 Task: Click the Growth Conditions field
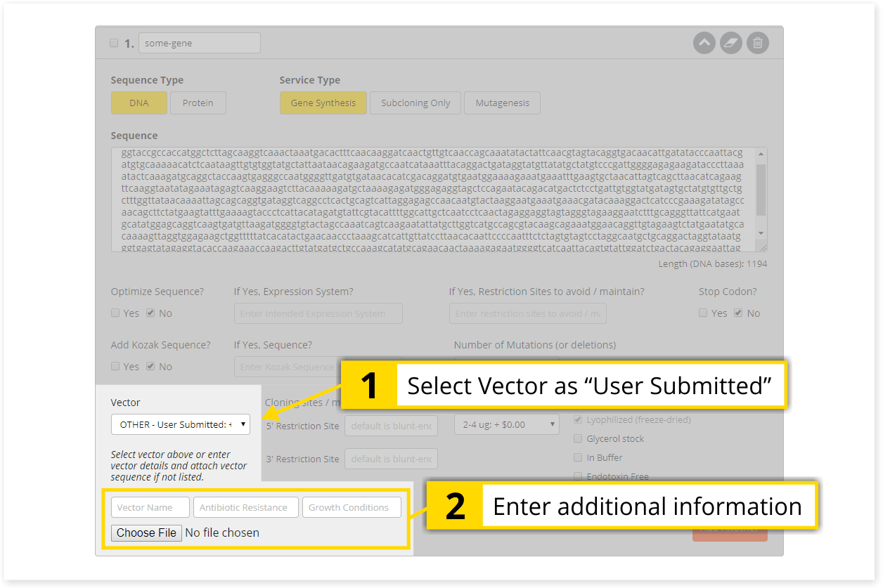point(351,507)
